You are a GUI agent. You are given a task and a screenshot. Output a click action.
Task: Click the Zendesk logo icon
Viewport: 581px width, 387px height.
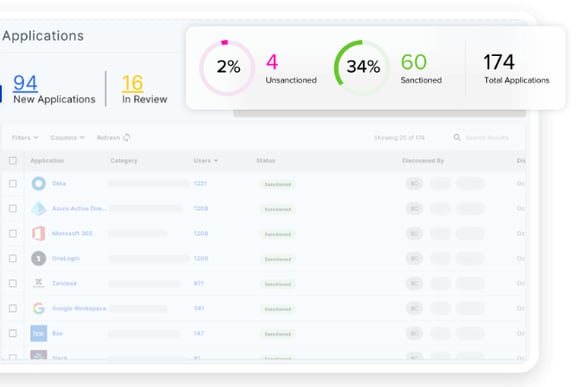[39, 283]
